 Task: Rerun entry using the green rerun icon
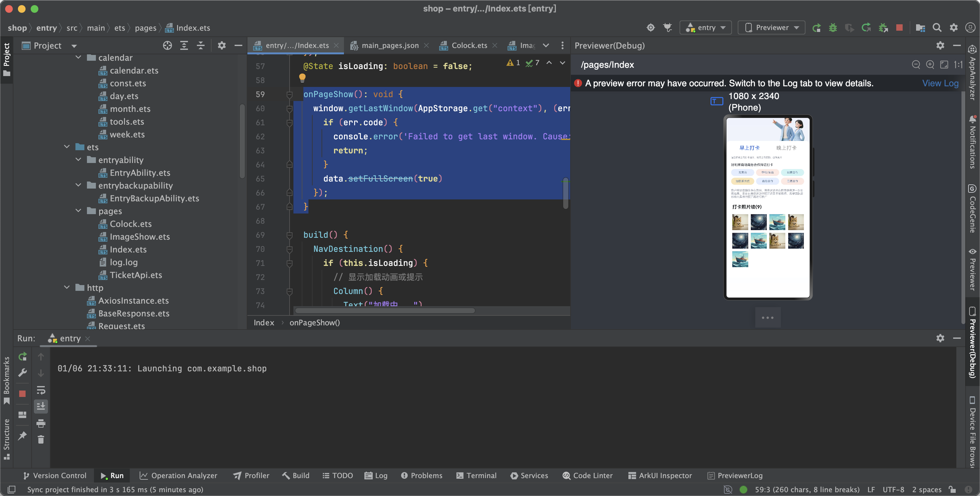pos(23,356)
